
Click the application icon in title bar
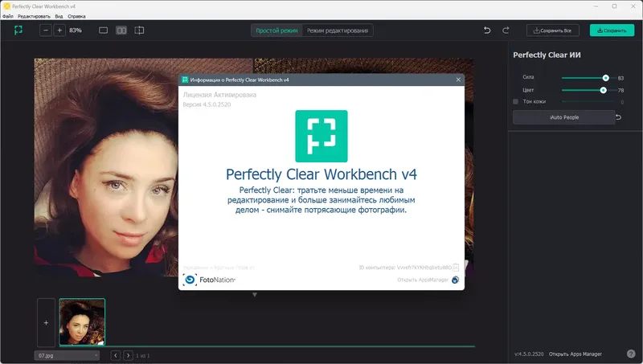(7, 6)
